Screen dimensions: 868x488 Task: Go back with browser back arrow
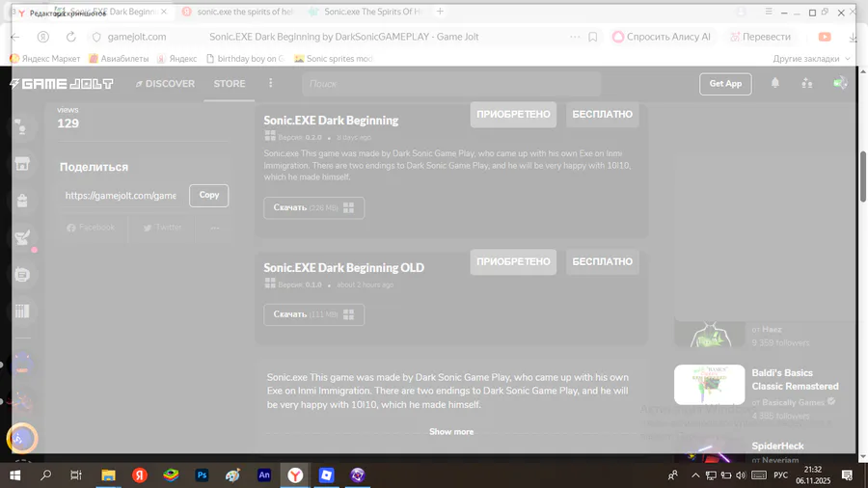15,37
